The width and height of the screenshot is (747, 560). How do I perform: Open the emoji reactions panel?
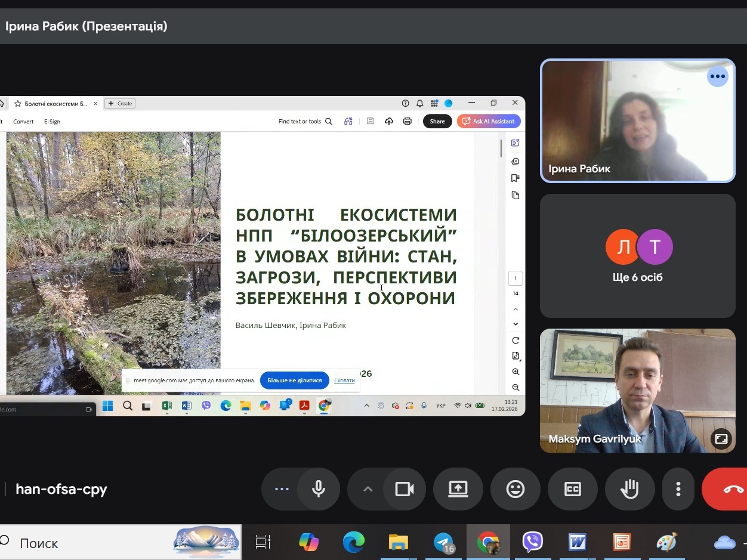515,490
